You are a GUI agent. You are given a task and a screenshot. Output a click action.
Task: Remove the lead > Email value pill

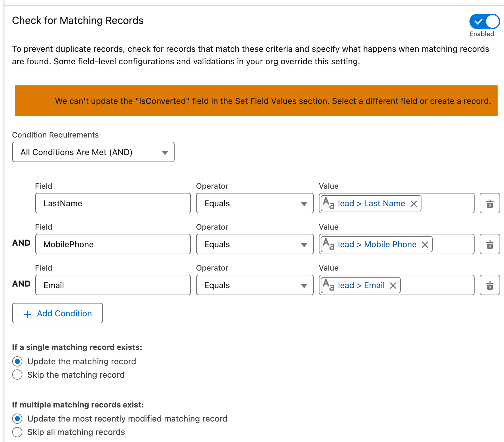coord(393,286)
